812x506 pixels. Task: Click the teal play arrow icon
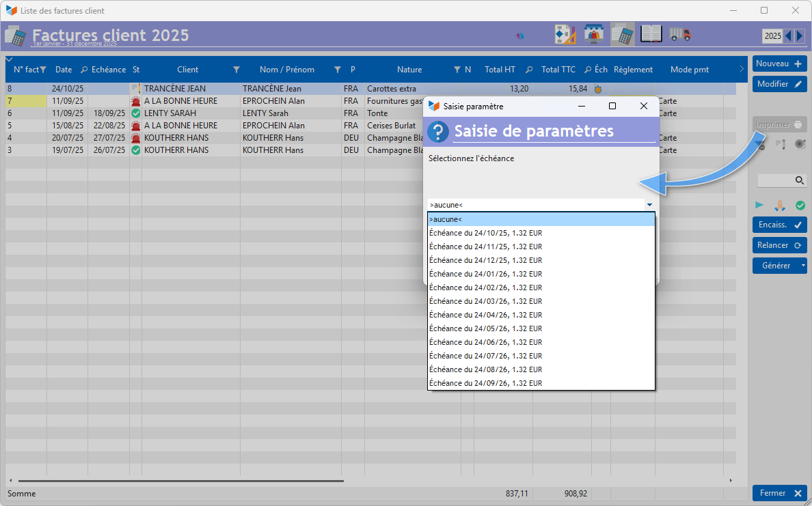(760, 205)
